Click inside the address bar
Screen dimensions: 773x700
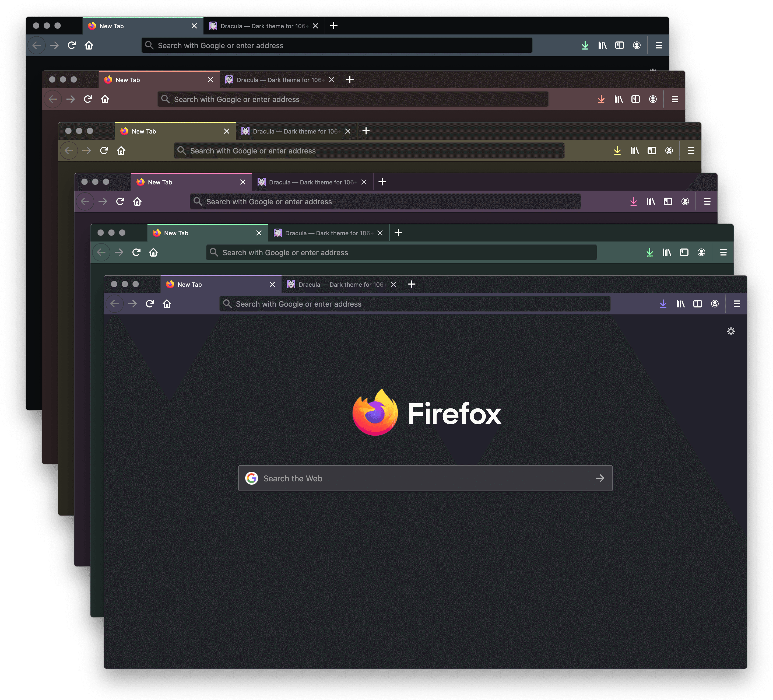[x=384, y=303]
